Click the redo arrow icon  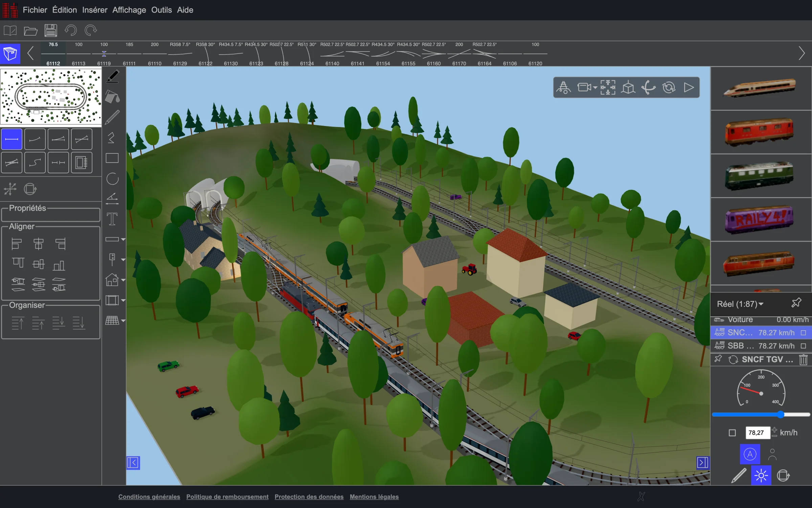(x=91, y=30)
